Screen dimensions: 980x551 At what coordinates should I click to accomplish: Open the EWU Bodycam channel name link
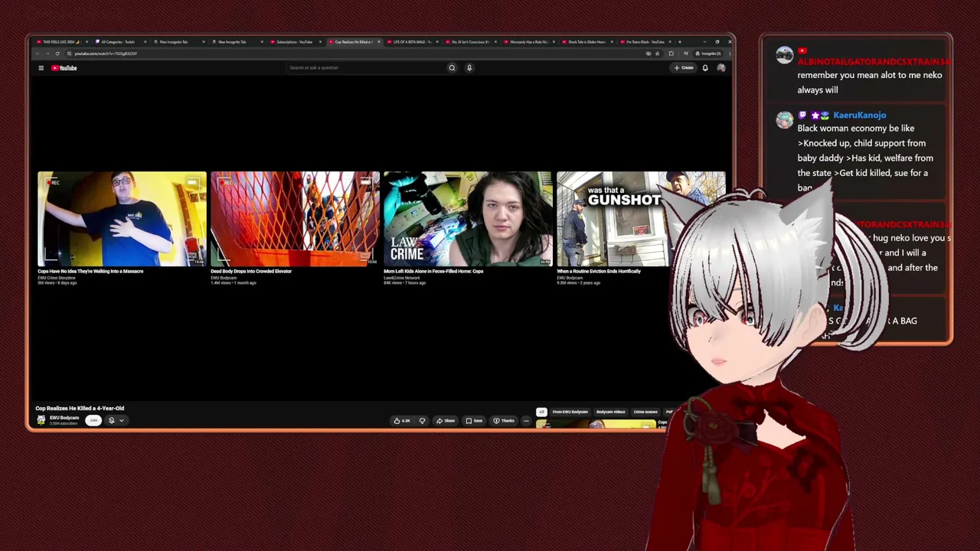point(64,418)
